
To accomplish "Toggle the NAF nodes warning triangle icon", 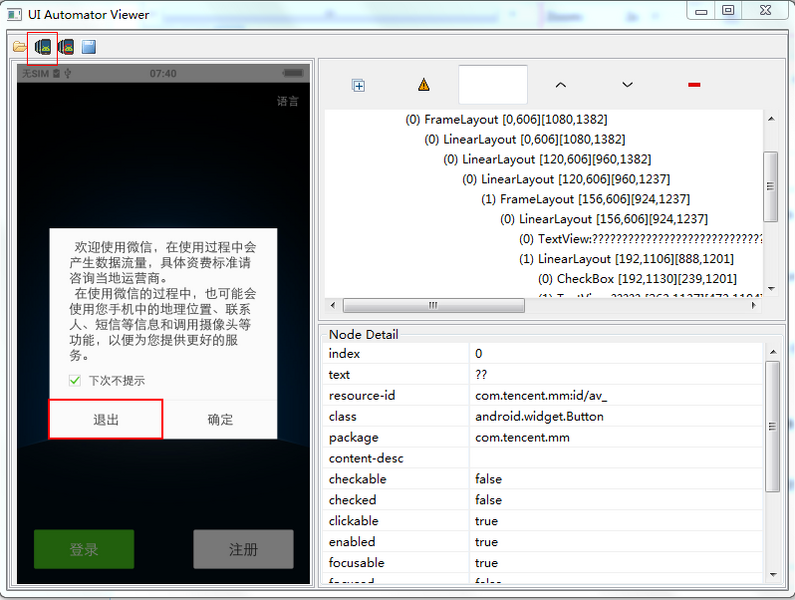I will (424, 85).
